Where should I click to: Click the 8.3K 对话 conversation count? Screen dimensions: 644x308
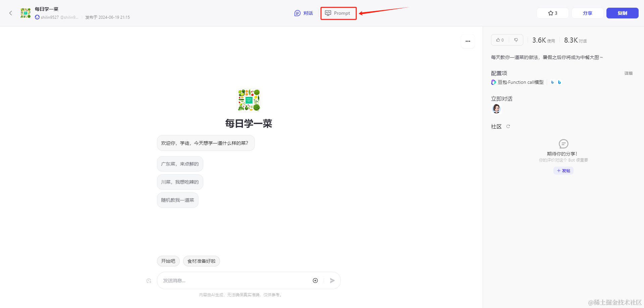coord(575,40)
